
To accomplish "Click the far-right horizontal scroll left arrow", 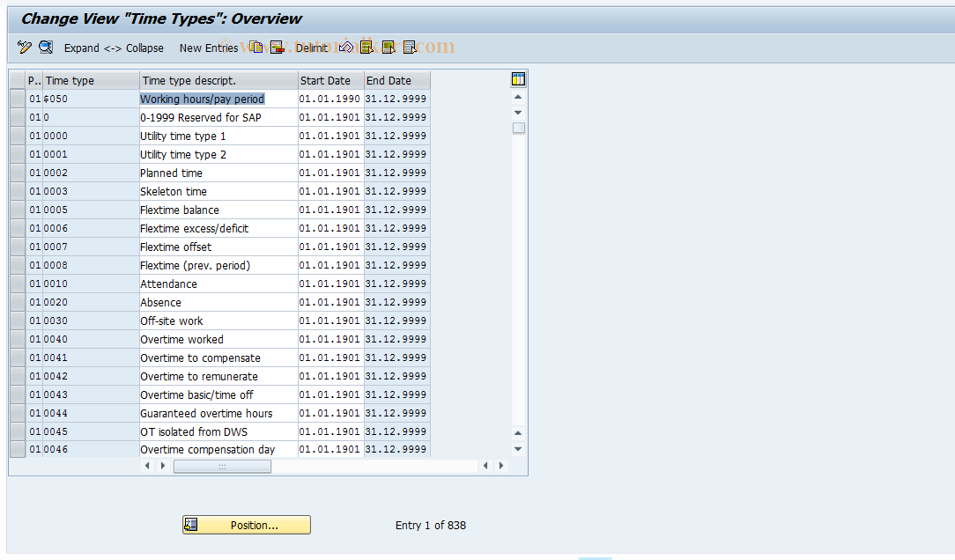I will coord(485,466).
